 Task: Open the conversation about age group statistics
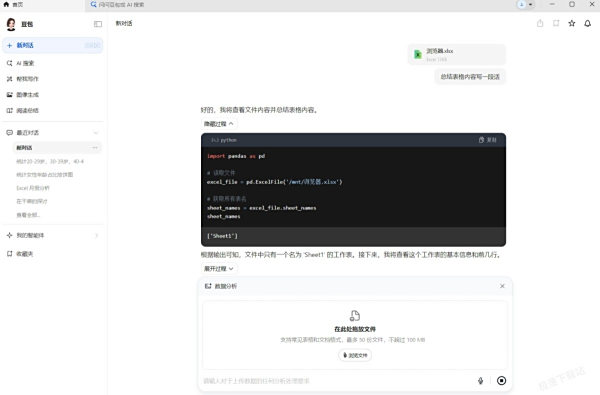tap(50, 162)
